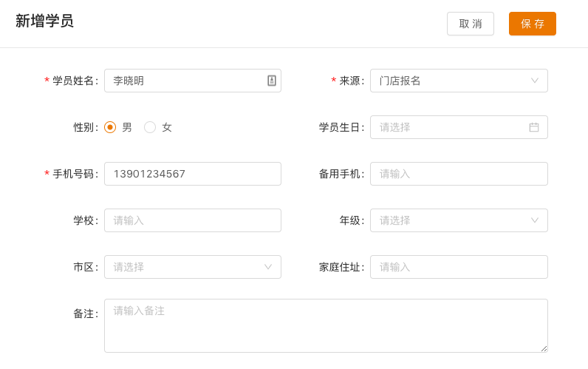Select the 女 gender radio button
Viewport: 588px width, 369px height.
pyautogui.click(x=150, y=127)
